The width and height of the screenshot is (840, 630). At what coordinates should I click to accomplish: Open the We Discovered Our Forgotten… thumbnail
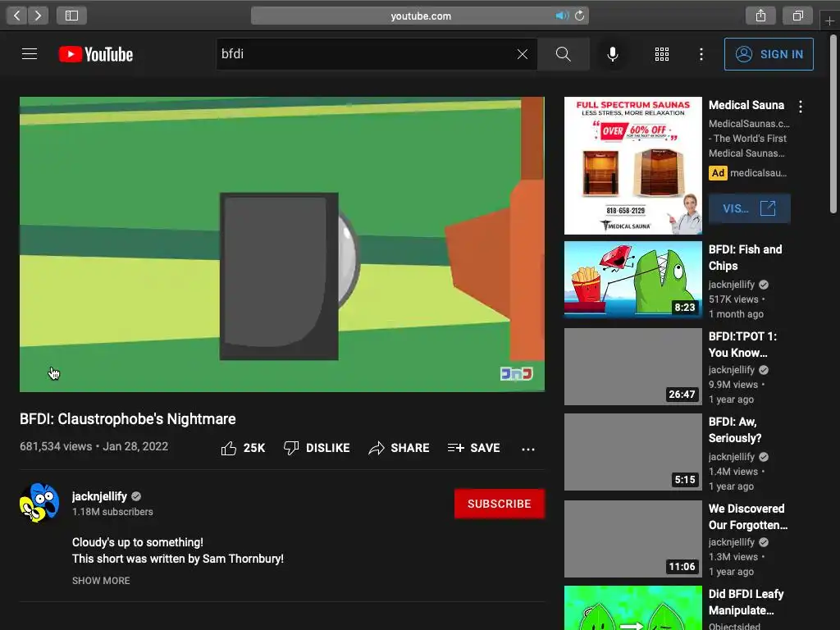632,539
